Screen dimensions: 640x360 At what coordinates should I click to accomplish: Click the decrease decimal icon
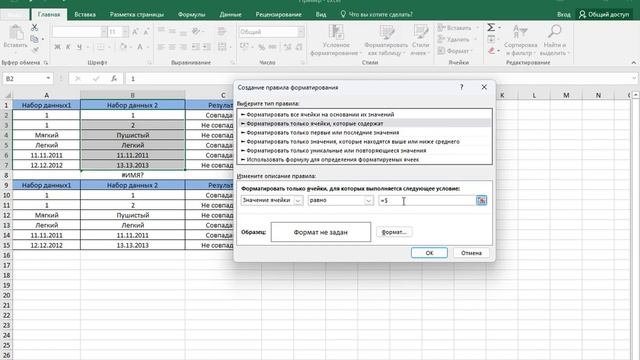pyautogui.click(x=299, y=47)
